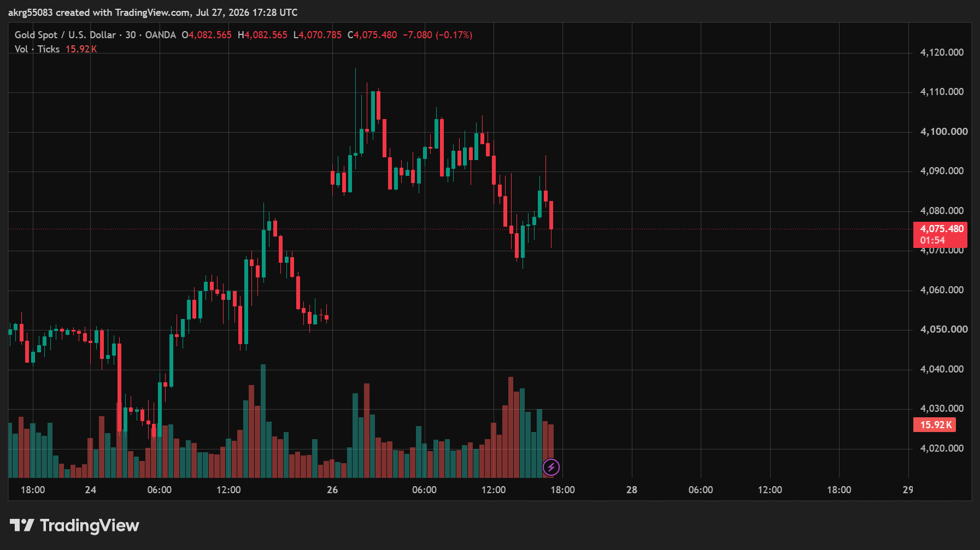Click the 01:54 countdown timer label

click(x=932, y=240)
